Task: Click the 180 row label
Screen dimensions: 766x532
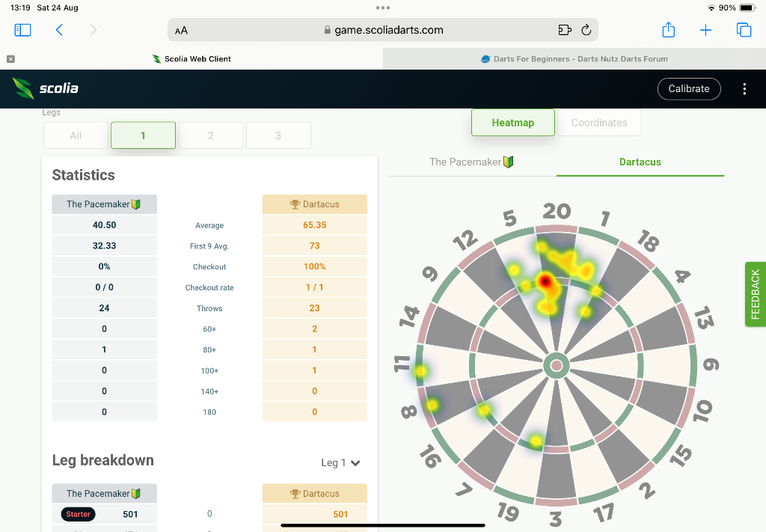Action: (x=209, y=412)
